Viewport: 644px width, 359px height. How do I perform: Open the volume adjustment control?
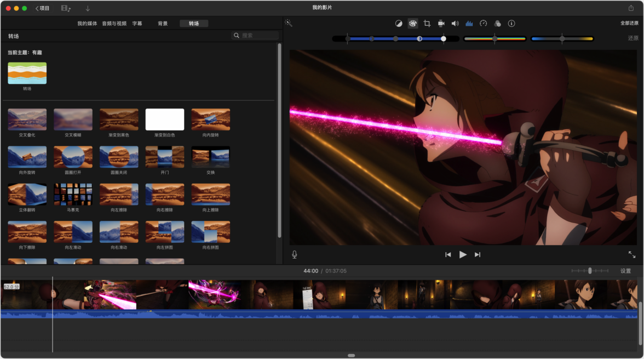[455, 24]
